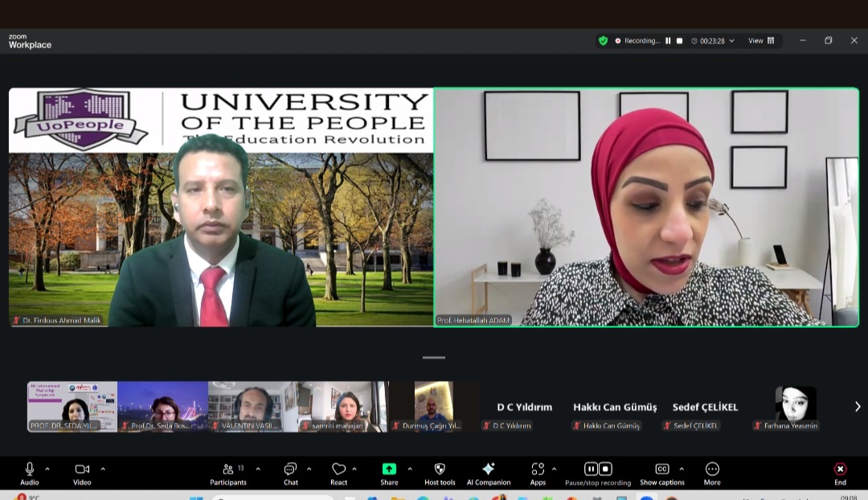Expand the React options arrow
The image size is (868, 500).
click(x=354, y=469)
